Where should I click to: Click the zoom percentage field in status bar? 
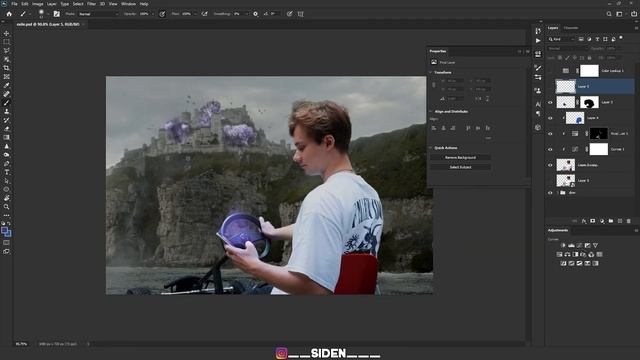(x=21, y=344)
